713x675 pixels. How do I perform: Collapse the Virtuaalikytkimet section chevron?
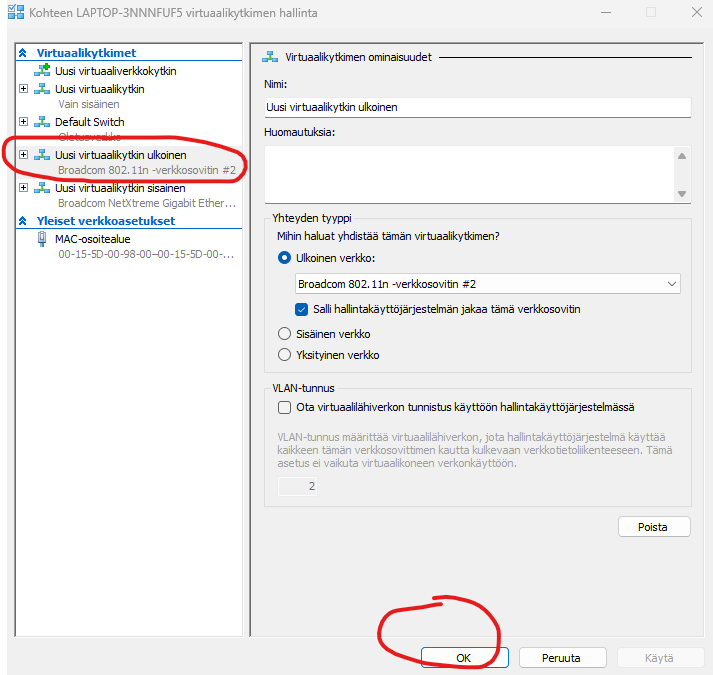pos(23,53)
